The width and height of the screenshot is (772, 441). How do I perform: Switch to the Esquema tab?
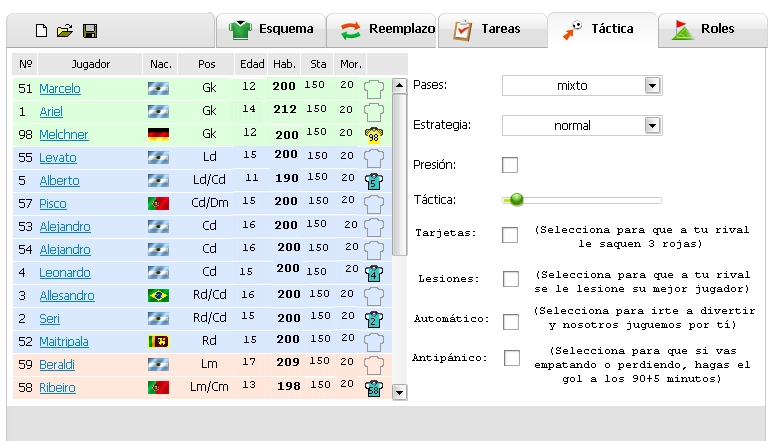270,29
